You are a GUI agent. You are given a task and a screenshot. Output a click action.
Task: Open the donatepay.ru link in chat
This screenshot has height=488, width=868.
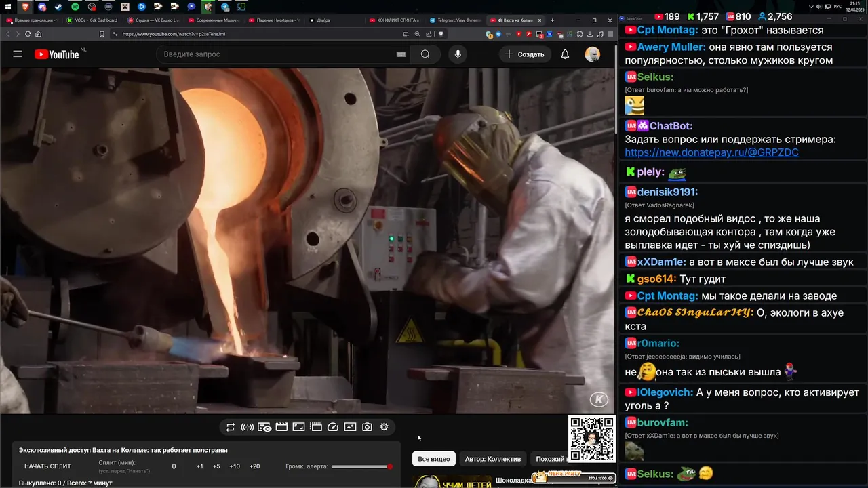tap(711, 152)
